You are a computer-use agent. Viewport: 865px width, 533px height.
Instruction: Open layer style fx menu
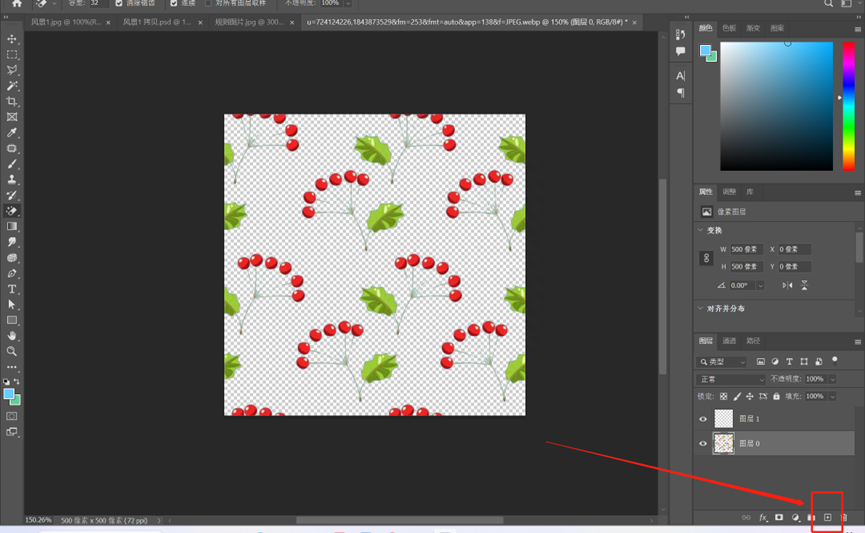(x=763, y=517)
